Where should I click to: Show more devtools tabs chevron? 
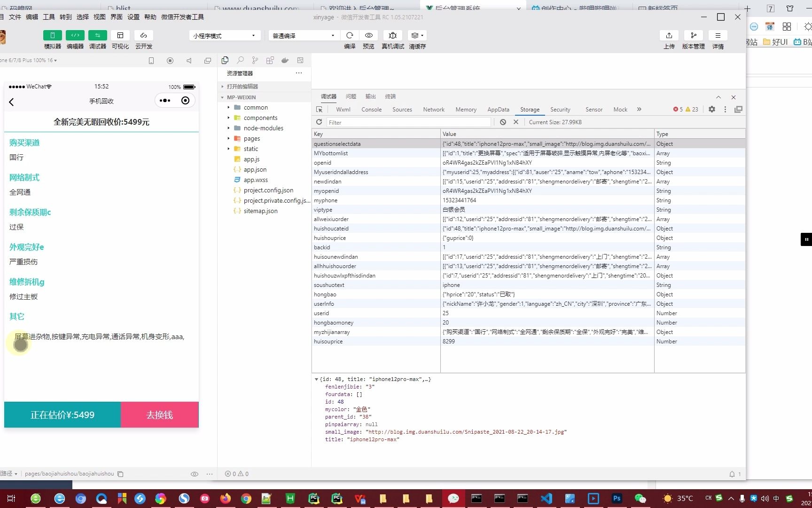coord(639,109)
